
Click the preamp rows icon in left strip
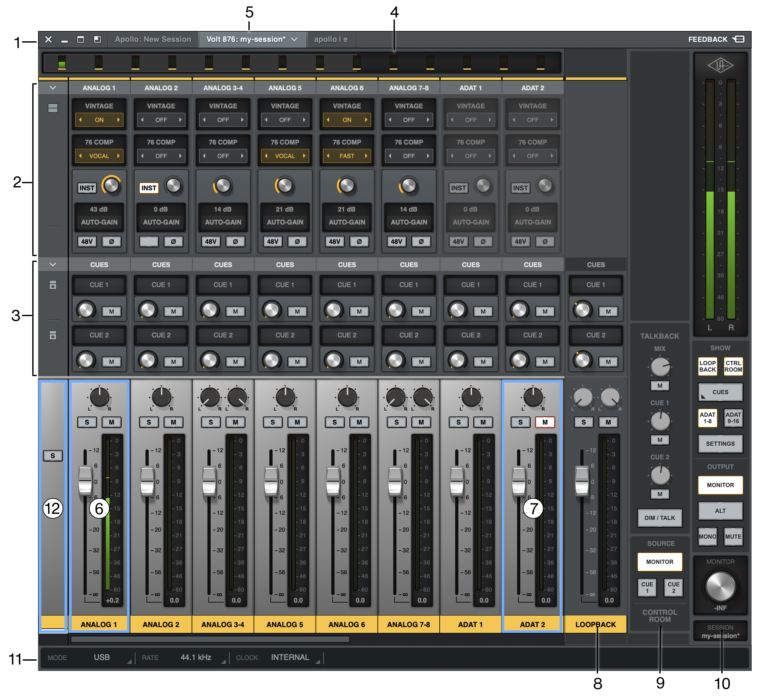pyautogui.click(x=53, y=108)
